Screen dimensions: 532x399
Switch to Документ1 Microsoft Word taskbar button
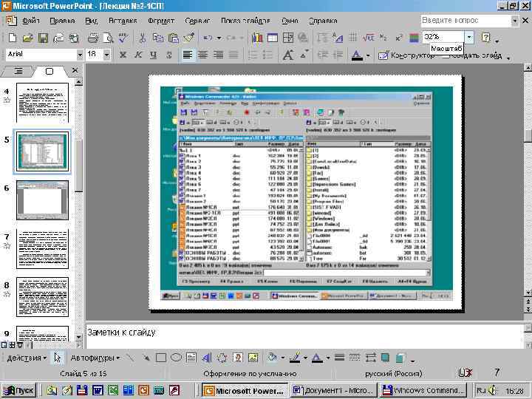334,391
